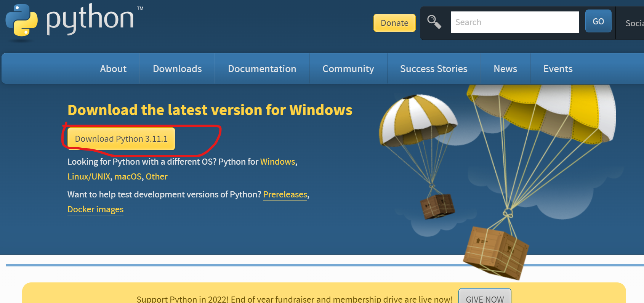Screen dimensions: 644x303
Task: Open the About menu
Action: pyautogui.click(x=113, y=69)
